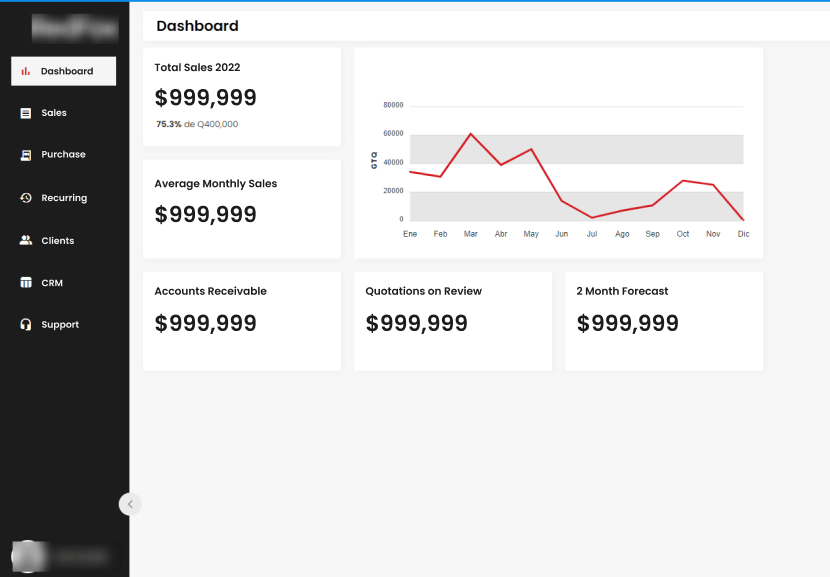Screen dimensions: 830x577
Task: Click the blurred logo at sidebar top
Action: point(75,28)
